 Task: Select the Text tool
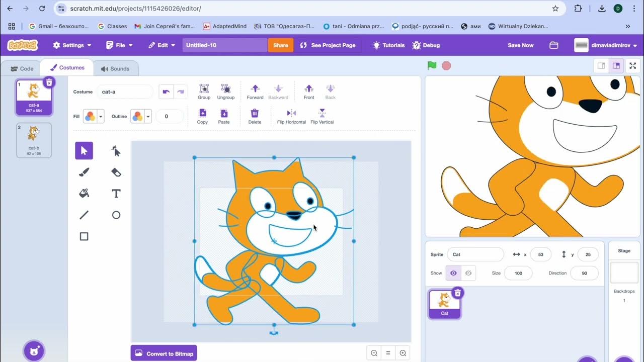[x=116, y=194]
